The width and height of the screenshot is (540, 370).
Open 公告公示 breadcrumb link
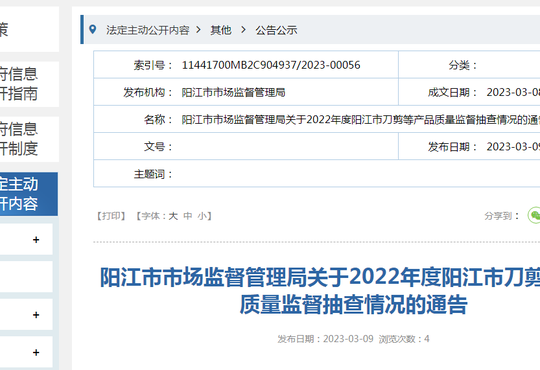[x=276, y=30]
